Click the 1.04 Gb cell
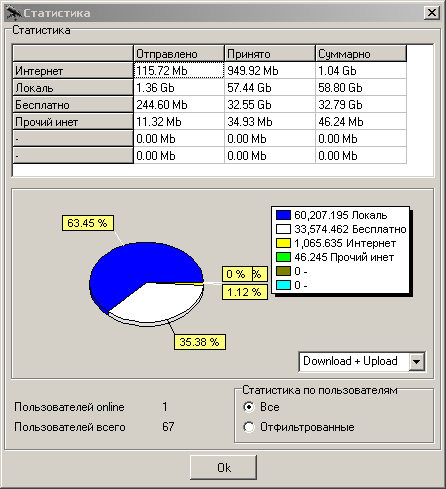446x489 pixels. click(x=361, y=70)
